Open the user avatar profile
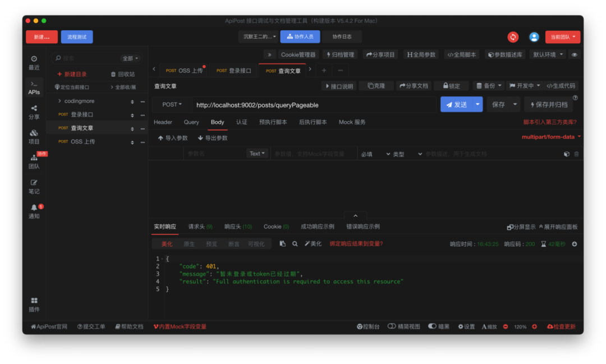Screen dimensions: 606x364 [534, 37]
